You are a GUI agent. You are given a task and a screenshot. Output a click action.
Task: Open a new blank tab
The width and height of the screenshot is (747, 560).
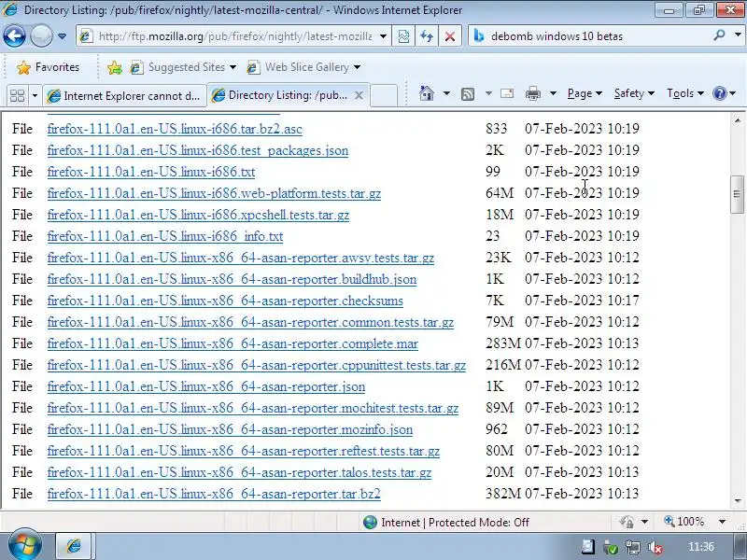click(x=384, y=95)
